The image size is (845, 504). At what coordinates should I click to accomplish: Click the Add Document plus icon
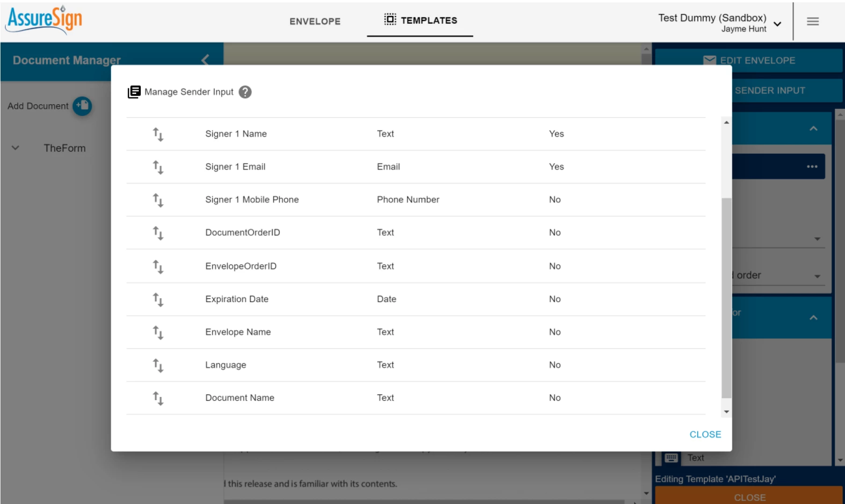pos(82,106)
